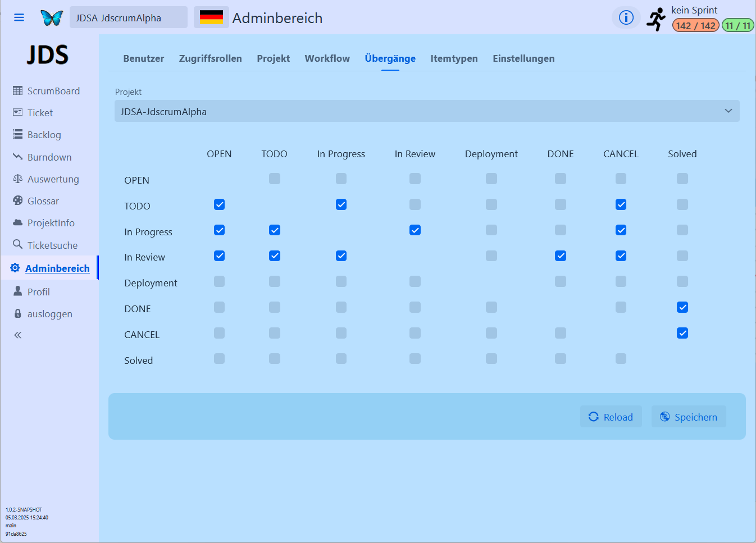Click the Deployment column header
This screenshot has width=756, height=543.
(491, 154)
